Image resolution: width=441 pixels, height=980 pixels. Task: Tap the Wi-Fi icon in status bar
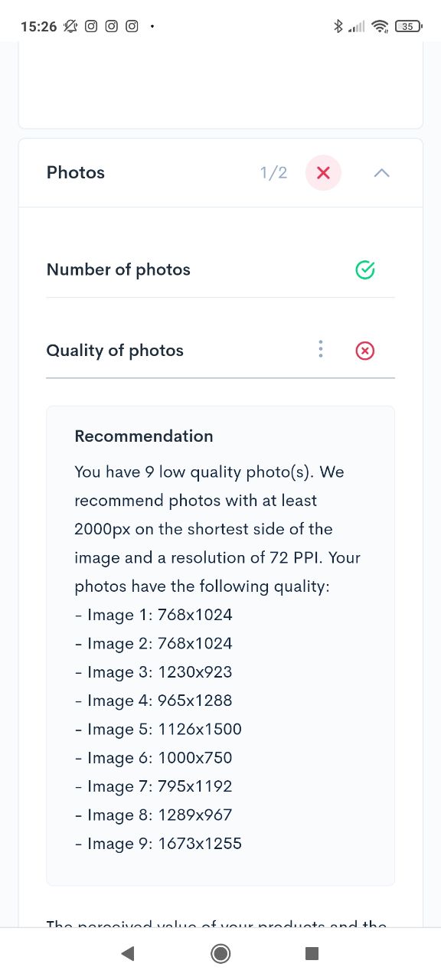[x=379, y=27]
